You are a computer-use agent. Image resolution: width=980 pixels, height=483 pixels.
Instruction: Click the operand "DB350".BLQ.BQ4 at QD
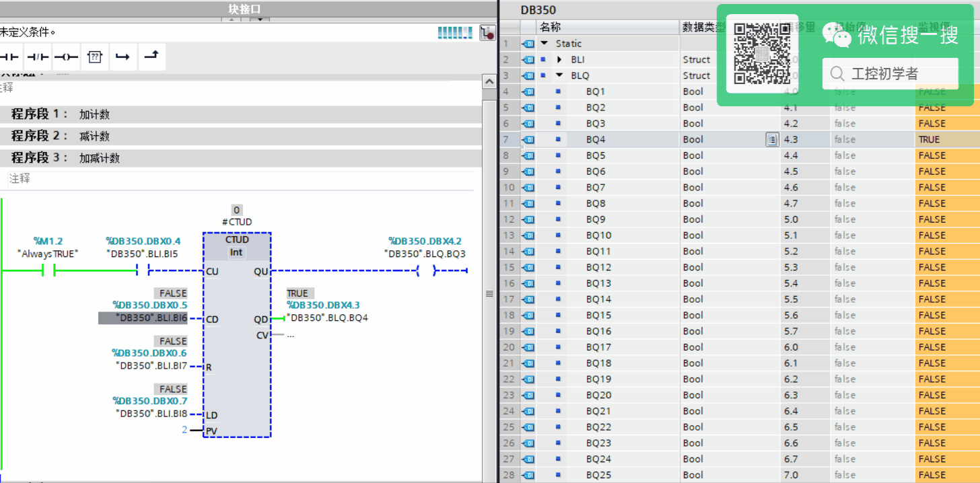327,318
